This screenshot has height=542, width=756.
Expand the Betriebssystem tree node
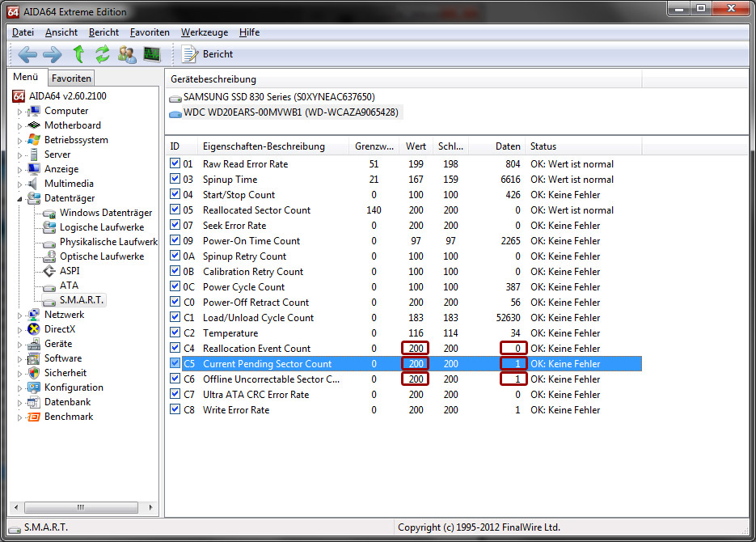click(19, 141)
